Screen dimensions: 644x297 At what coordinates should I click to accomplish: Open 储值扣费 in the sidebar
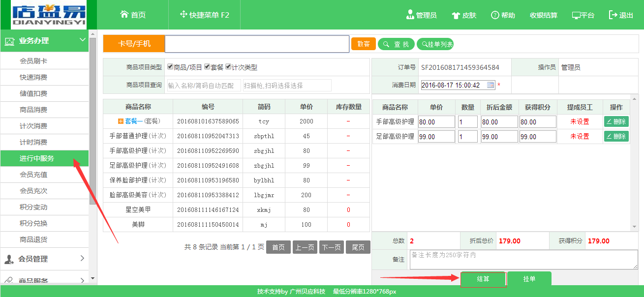[x=44, y=93]
